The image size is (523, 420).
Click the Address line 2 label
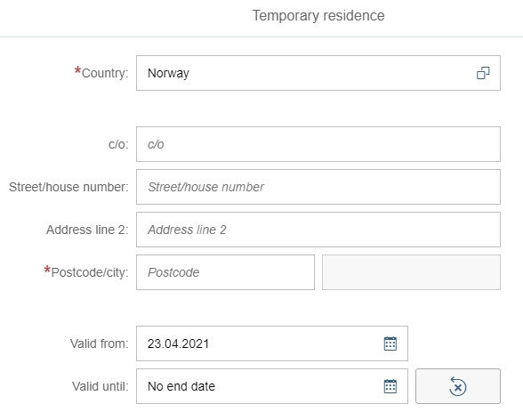(x=87, y=230)
